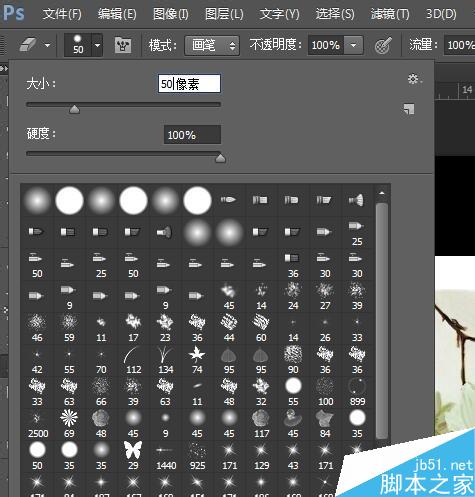Viewport: 475px width, 497px height.
Task: Select the flower brush 48 in row eight
Action: tap(101, 423)
